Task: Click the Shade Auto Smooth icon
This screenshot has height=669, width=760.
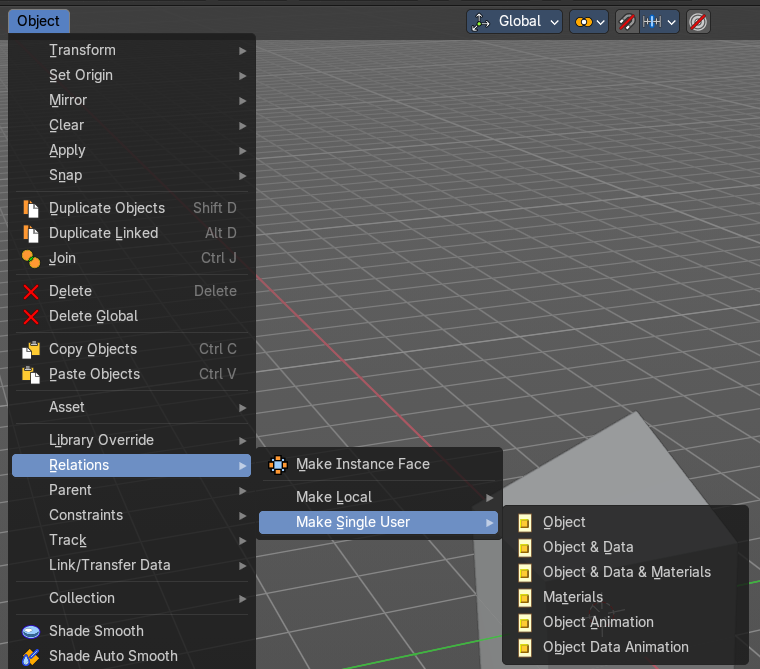Action: click(x=31, y=657)
